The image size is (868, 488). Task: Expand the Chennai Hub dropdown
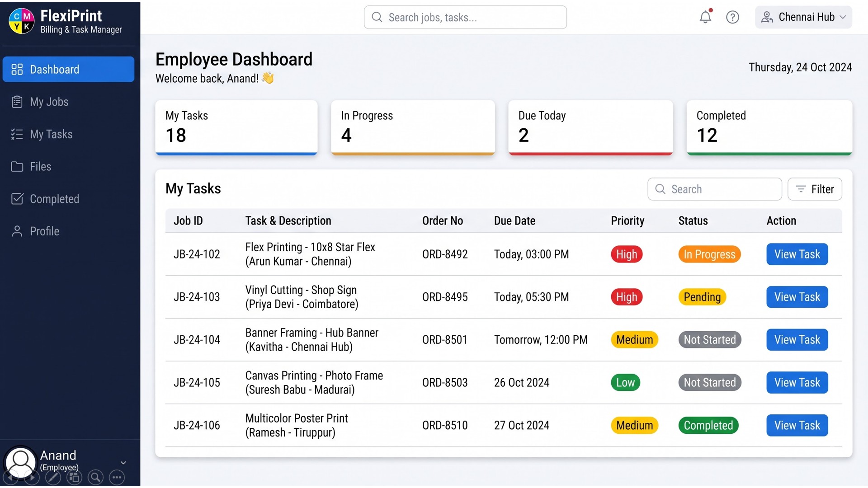tap(803, 17)
